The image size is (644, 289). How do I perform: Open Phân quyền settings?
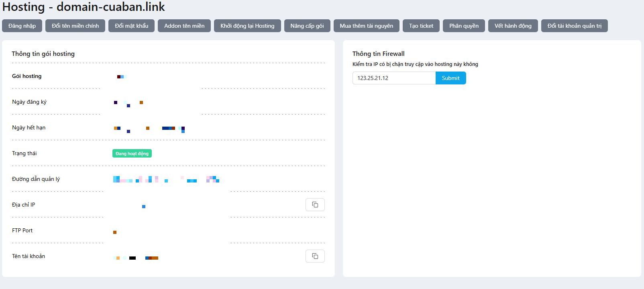coord(464,26)
